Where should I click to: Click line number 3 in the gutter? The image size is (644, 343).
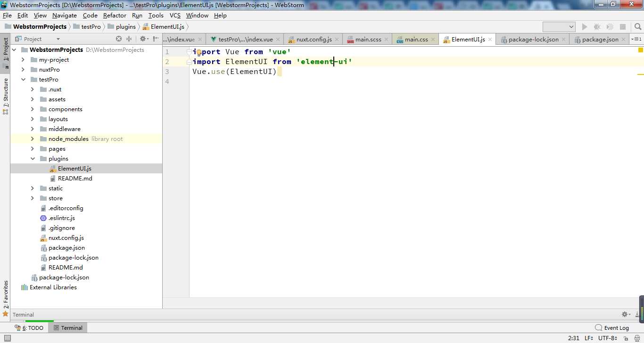point(167,72)
